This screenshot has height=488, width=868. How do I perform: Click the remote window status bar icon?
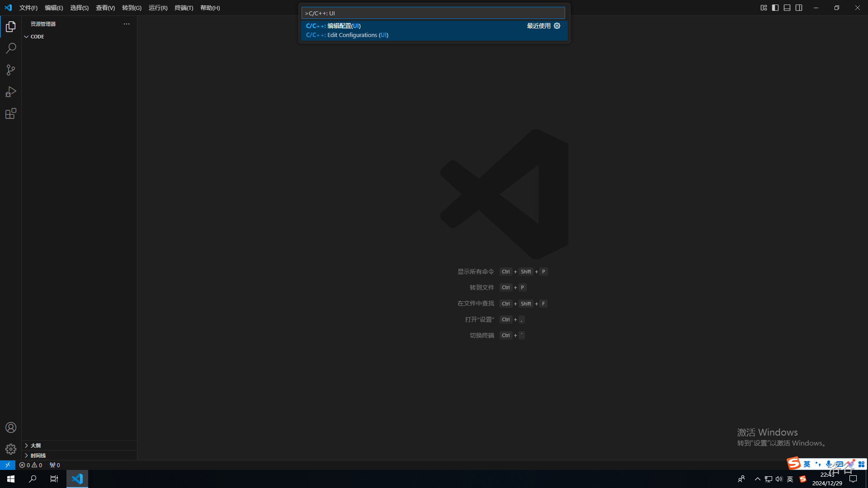click(x=8, y=465)
